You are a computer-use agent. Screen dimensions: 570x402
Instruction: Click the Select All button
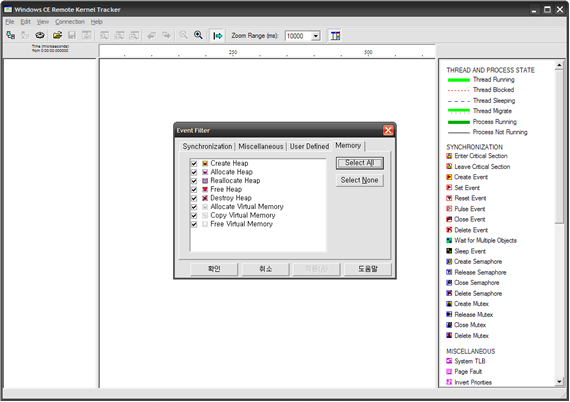tap(360, 163)
